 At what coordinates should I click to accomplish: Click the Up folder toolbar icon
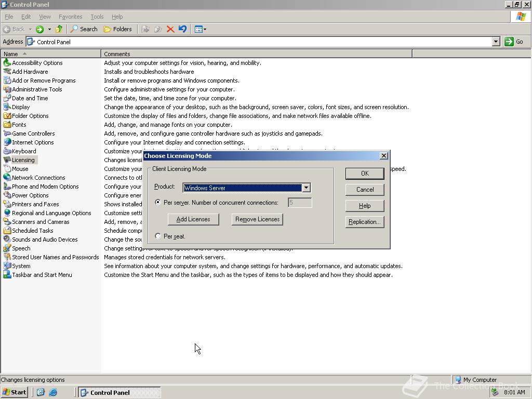point(59,29)
